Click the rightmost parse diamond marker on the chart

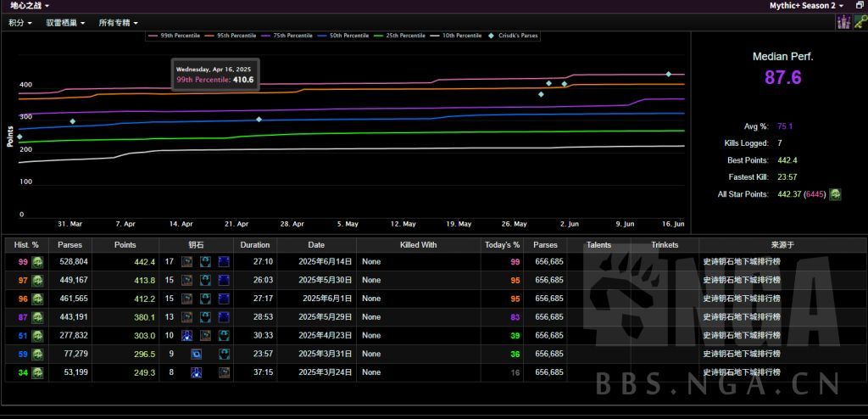(668, 75)
